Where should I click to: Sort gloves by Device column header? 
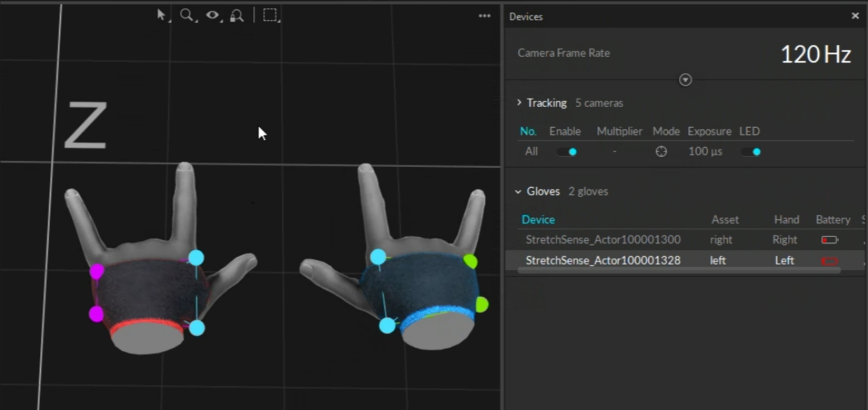pos(538,219)
